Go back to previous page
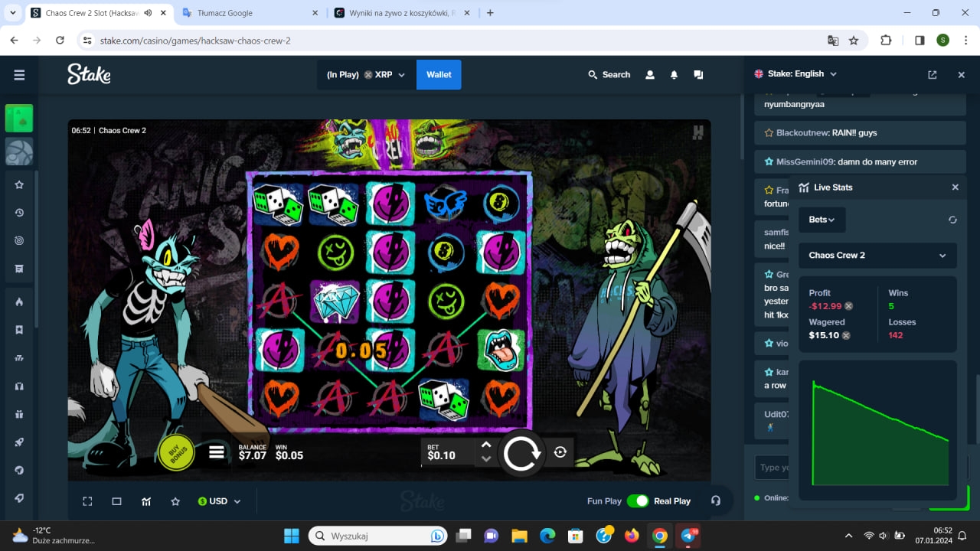 pyautogui.click(x=14, y=41)
